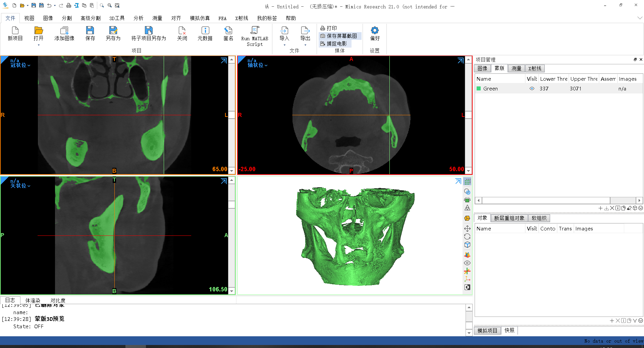
Task: Click the 模拟项目 tab button
Action: point(487,331)
